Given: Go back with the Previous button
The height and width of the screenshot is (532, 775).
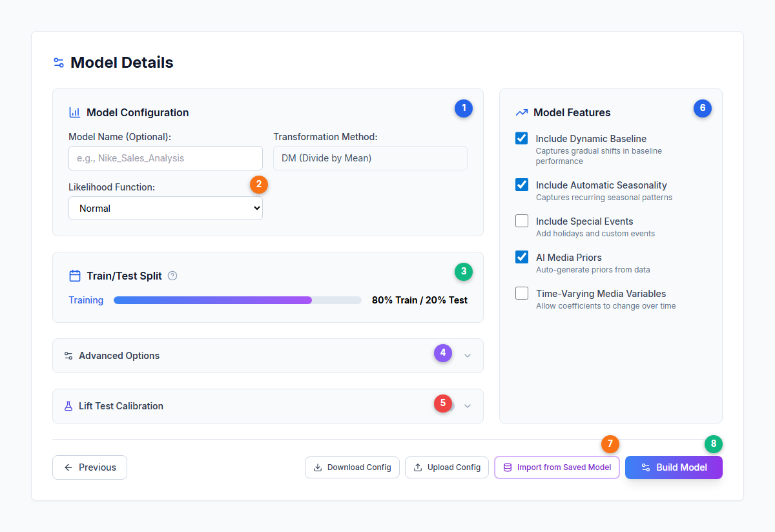Looking at the screenshot, I should 90,467.
